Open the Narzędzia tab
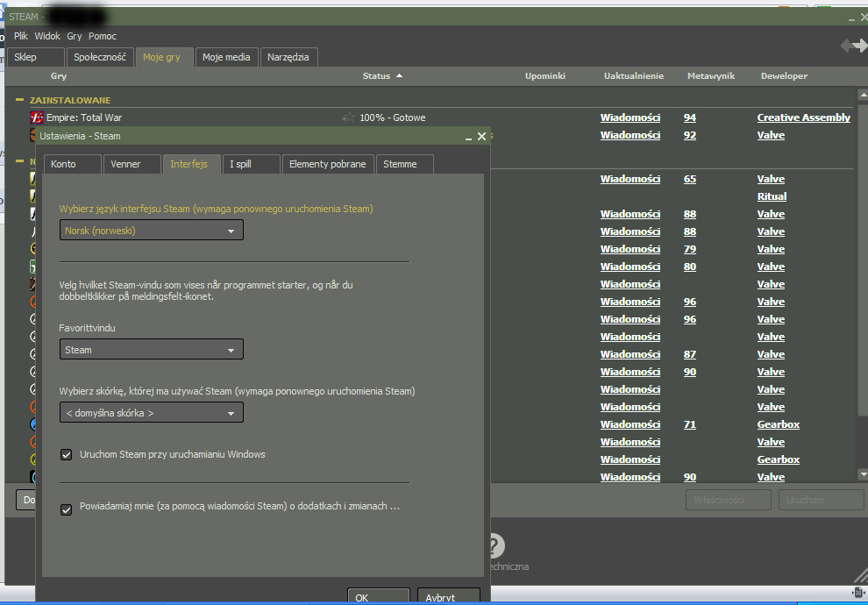 pyautogui.click(x=288, y=57)
